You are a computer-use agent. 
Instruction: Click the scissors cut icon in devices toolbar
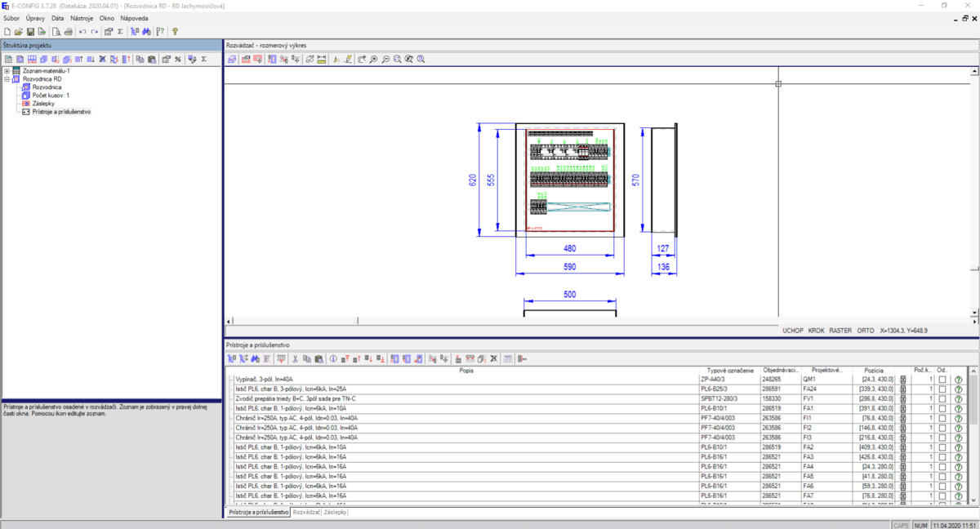pos(295,358)
